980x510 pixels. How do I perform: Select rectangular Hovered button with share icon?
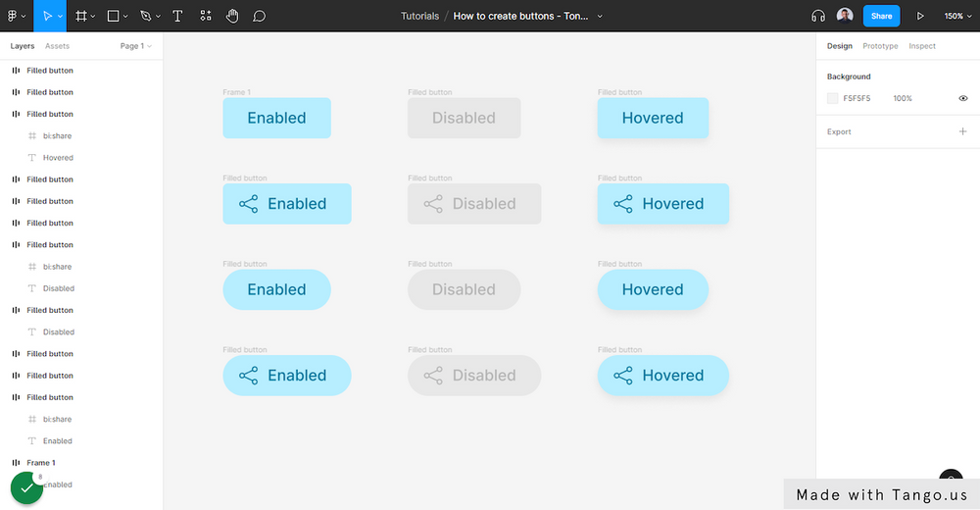point(663,204)
